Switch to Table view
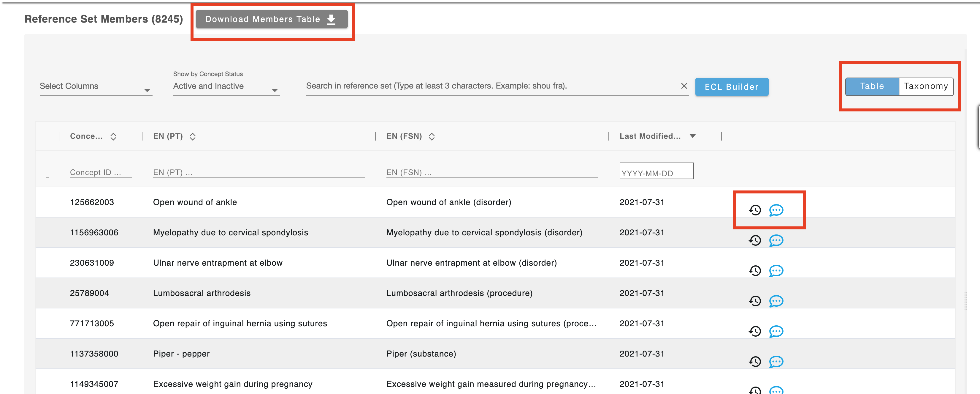This screenshot has height=394, width=980. click(872, 86)
